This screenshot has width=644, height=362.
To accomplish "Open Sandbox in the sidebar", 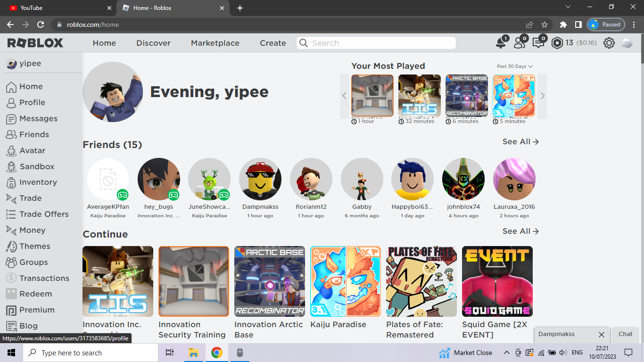I will pyautogui.click(x=37, y=167).
